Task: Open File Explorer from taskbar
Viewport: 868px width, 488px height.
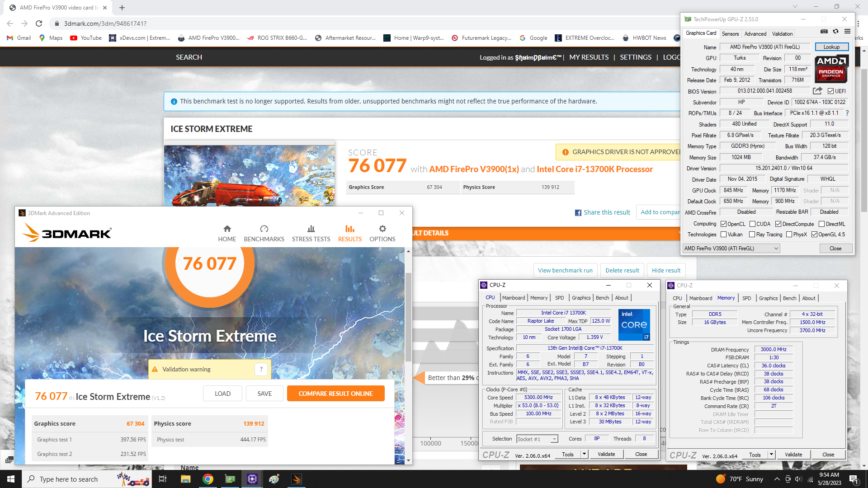Action: pos(185,479)
